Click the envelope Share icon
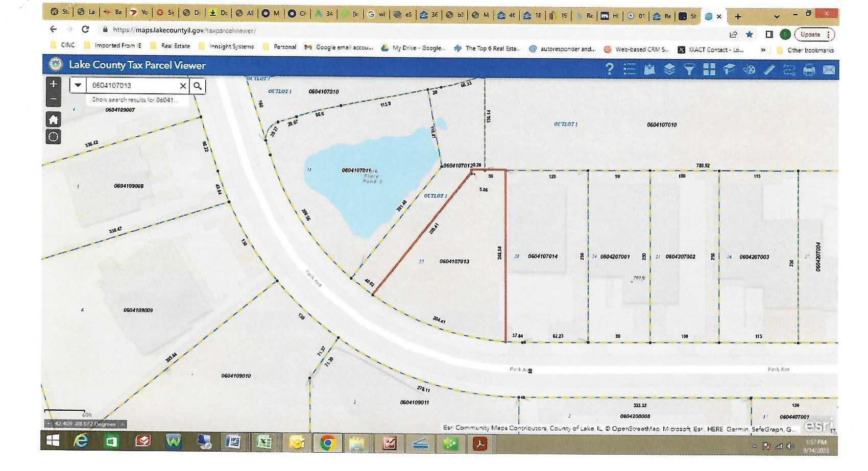Screen dimensions: 868x471 point(829,69)
